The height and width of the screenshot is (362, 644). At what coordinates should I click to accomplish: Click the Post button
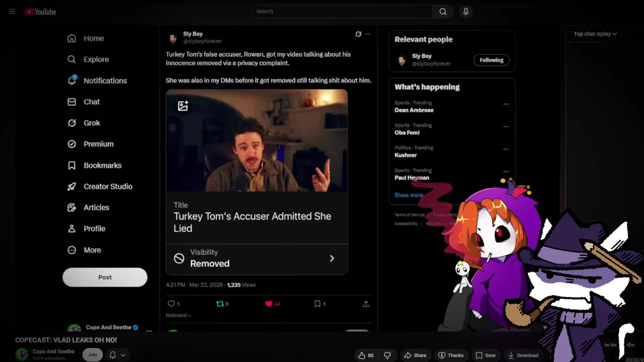pyautogui.click(x=105, y=277)
